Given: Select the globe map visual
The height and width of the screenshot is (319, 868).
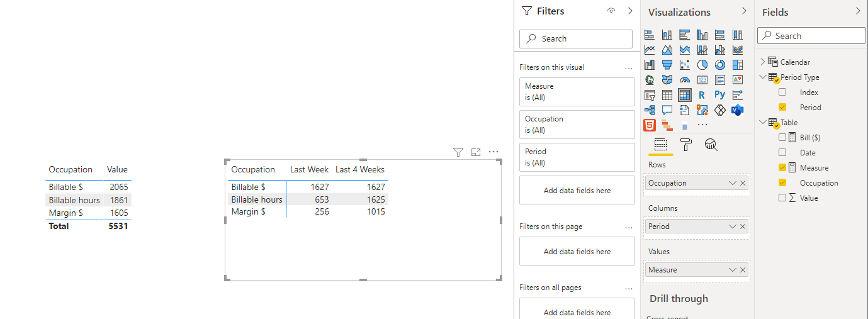Looking at the screenshot, I should (x=650, y=80).
